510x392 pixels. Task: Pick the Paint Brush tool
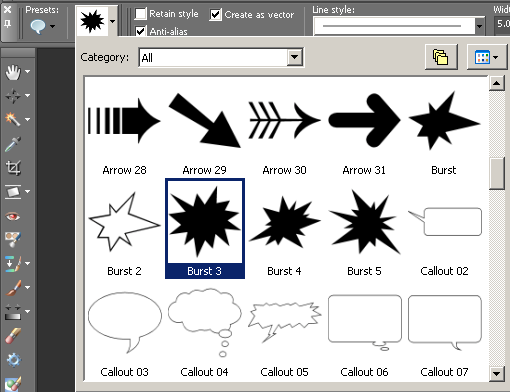[x=13, y=287]
